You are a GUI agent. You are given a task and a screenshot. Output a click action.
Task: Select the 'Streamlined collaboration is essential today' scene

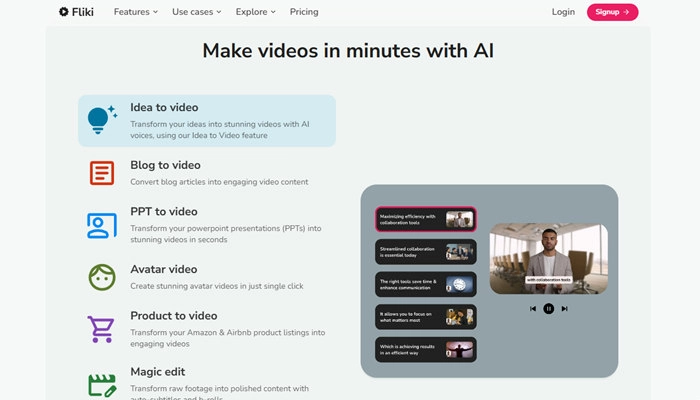click(x=426, y=252)
